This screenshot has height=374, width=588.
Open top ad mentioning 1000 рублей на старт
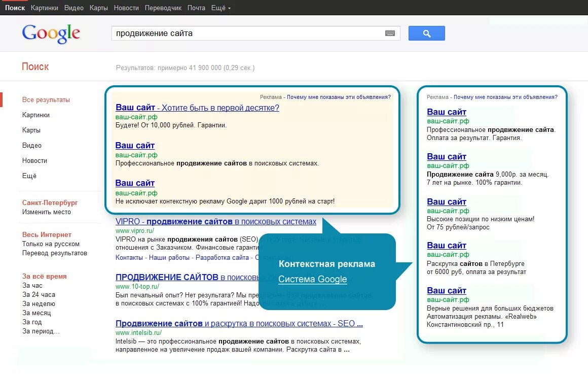pos(135,183)
